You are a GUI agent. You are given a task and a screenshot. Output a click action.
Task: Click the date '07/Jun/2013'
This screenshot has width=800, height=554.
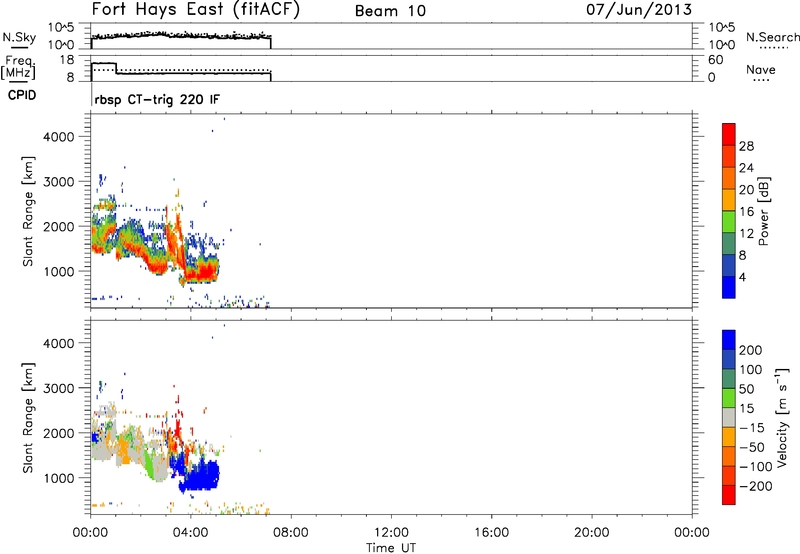coord(639,10)
